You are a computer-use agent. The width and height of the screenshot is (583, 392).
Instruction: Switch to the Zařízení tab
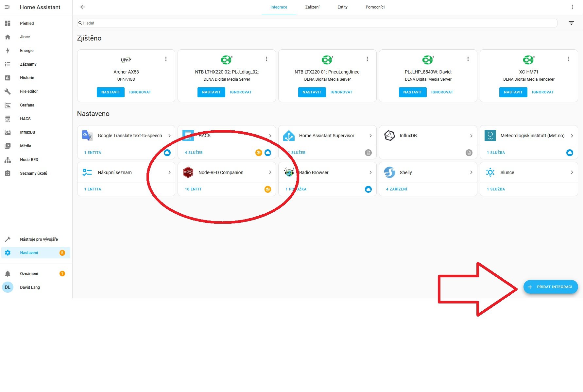(312, 7)
